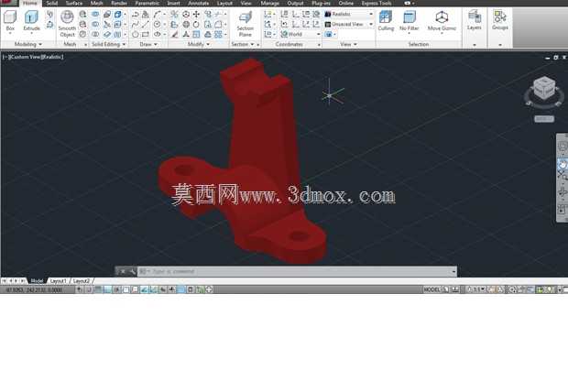This screenshot has height=392, width=568.
Task: Click the ShowMotion icon on navigation bar
Action: (562, 210)
